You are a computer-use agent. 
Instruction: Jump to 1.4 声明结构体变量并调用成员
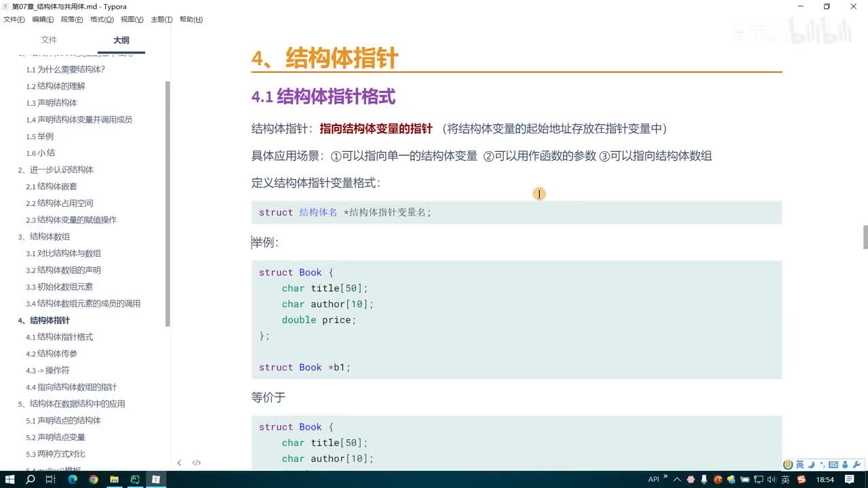[x=79, y=119]
